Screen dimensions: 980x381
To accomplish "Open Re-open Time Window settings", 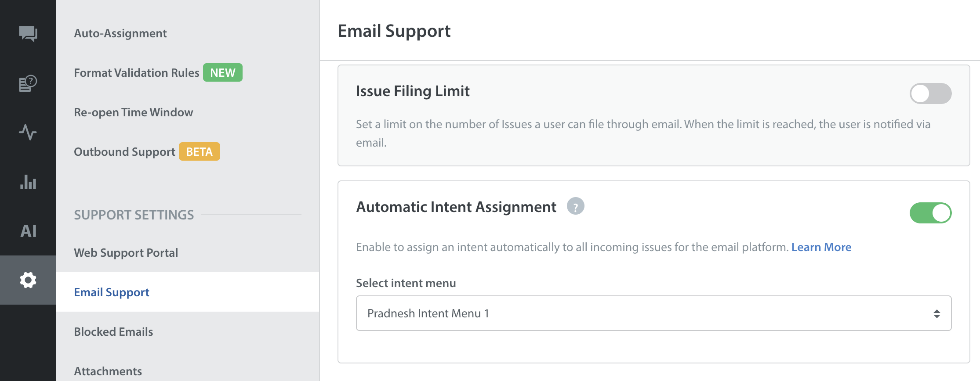I will coord(133,112).
